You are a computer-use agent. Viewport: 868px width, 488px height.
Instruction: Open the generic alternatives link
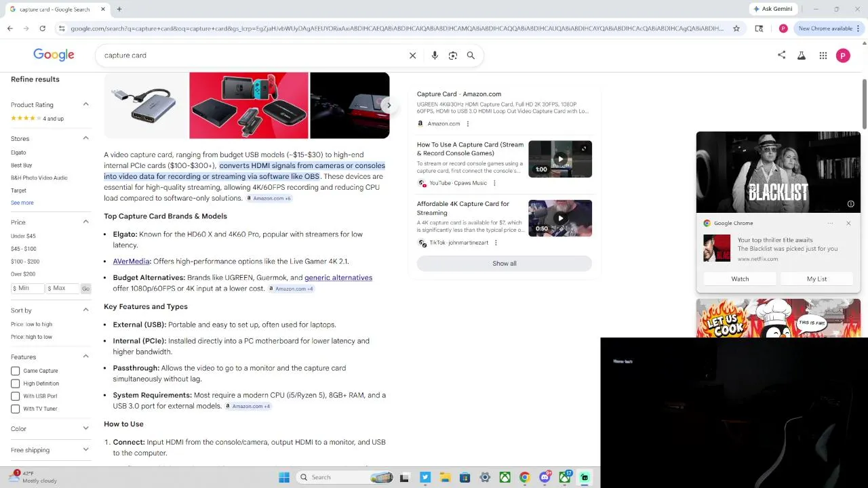click(338, 278)
